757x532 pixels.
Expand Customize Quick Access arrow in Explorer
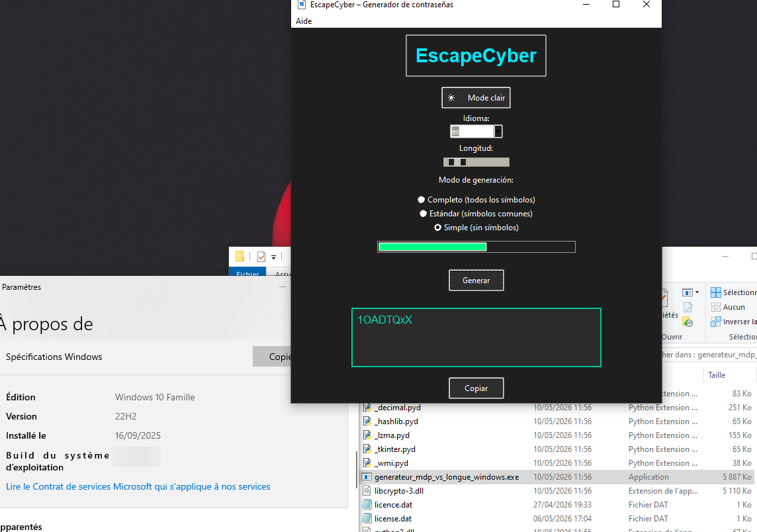click(x=274, y=257)
